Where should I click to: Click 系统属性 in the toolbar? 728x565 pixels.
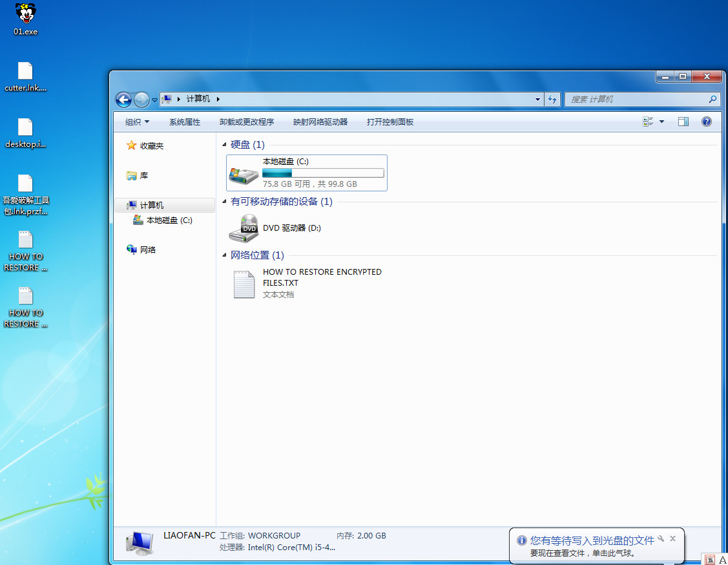point(185,122)
